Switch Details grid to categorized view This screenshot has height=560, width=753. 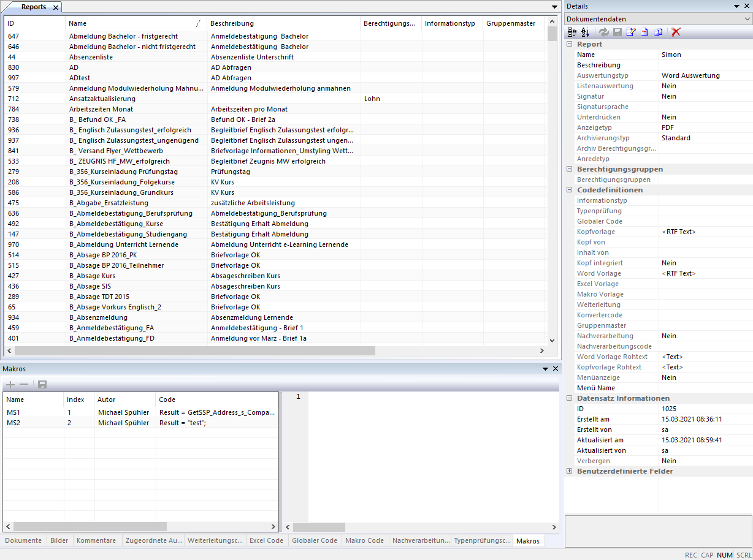click(572, 32)
